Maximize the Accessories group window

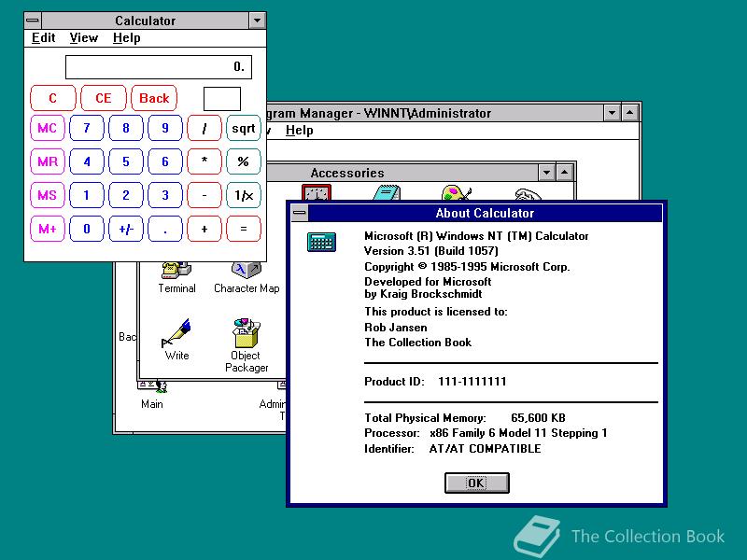point(564,173)
